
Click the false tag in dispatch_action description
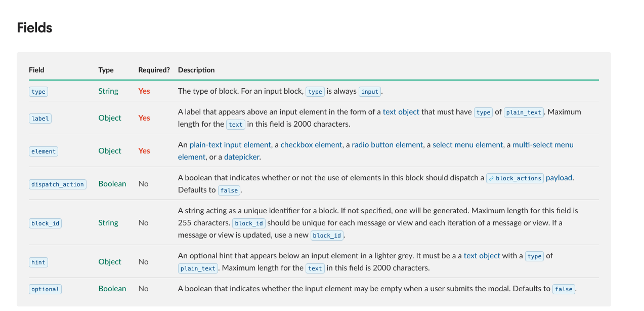(229, 190)
